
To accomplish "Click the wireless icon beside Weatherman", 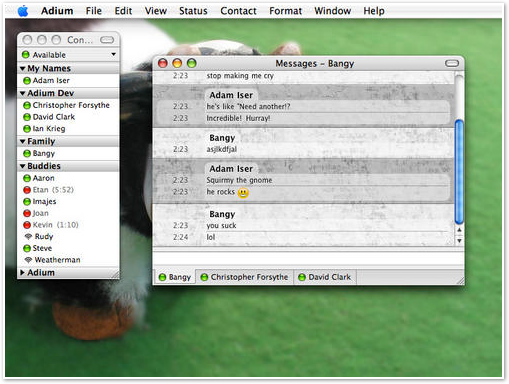I will click(28, 260).
